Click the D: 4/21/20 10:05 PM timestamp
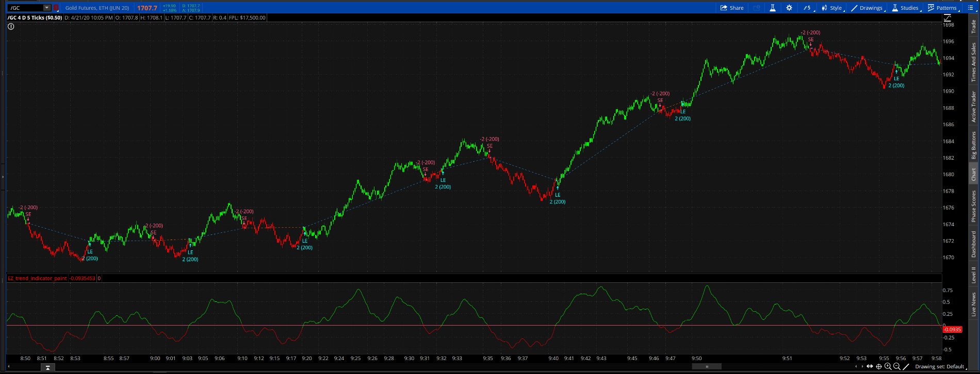The image size is (980, 374). pyautogui.click(x=88, y=18)
